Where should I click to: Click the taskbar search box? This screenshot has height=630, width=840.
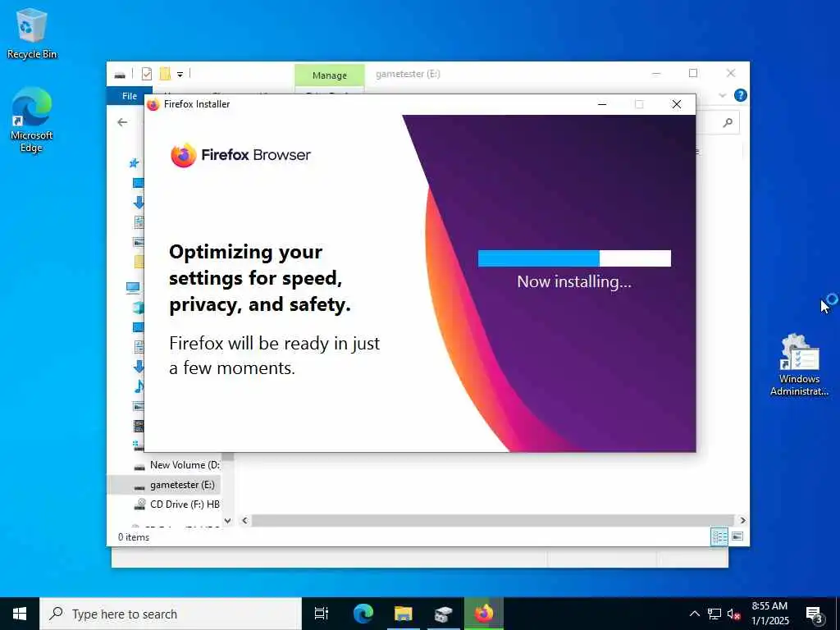171,614
